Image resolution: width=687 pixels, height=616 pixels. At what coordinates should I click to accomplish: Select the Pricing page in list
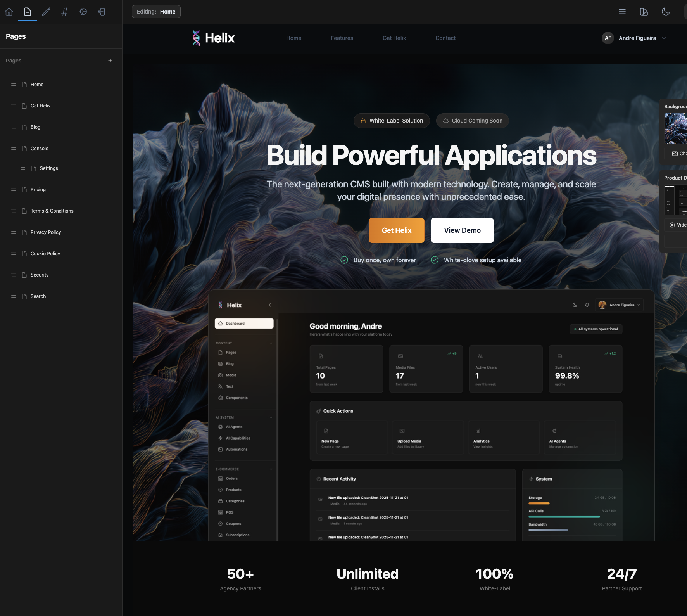point(38,189)
